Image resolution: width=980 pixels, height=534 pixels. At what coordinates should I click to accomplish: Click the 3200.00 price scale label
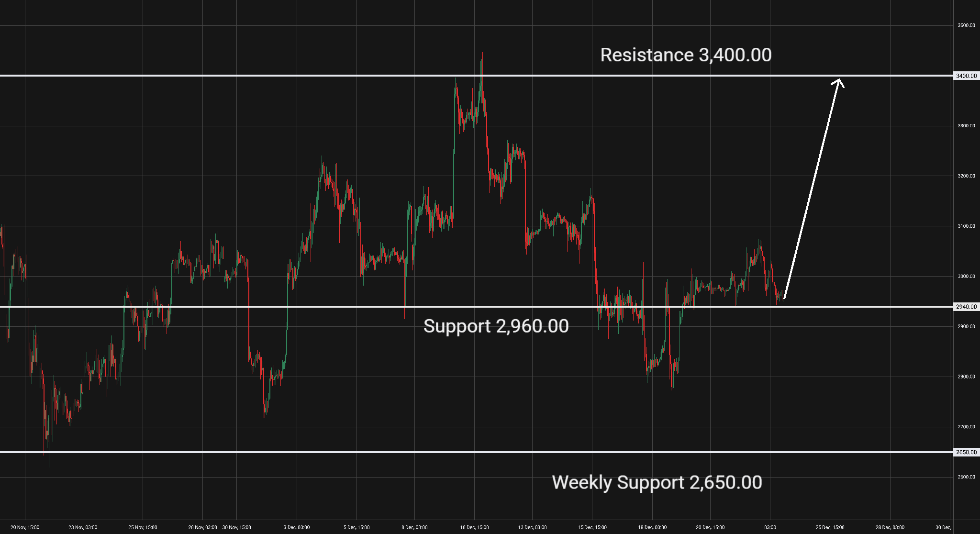[966, 176]
